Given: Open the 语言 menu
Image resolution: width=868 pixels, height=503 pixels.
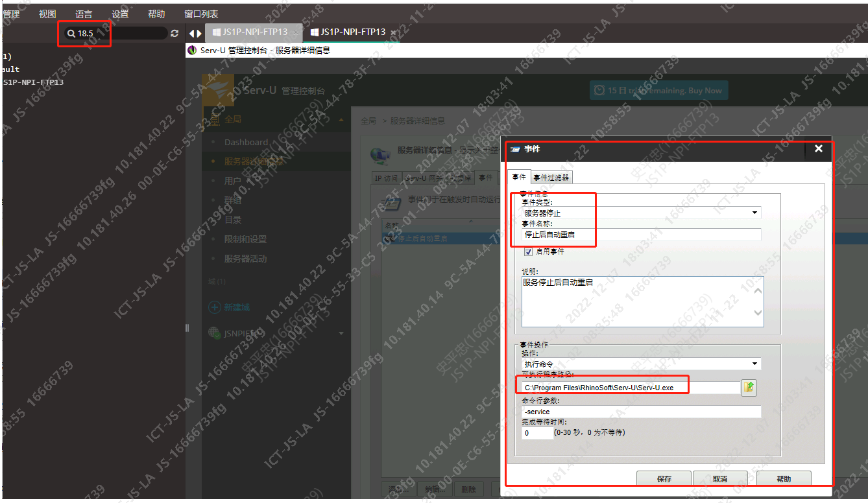Looking at the screenshot, I should [84, 14].
